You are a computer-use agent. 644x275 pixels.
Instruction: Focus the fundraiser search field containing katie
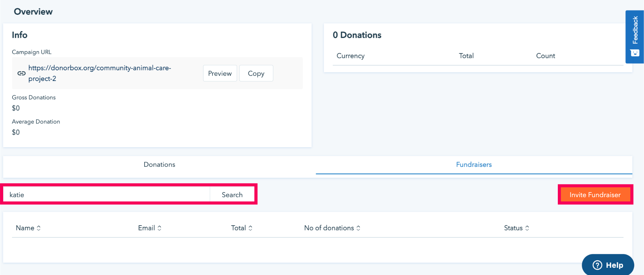click(x=107, y=195)
